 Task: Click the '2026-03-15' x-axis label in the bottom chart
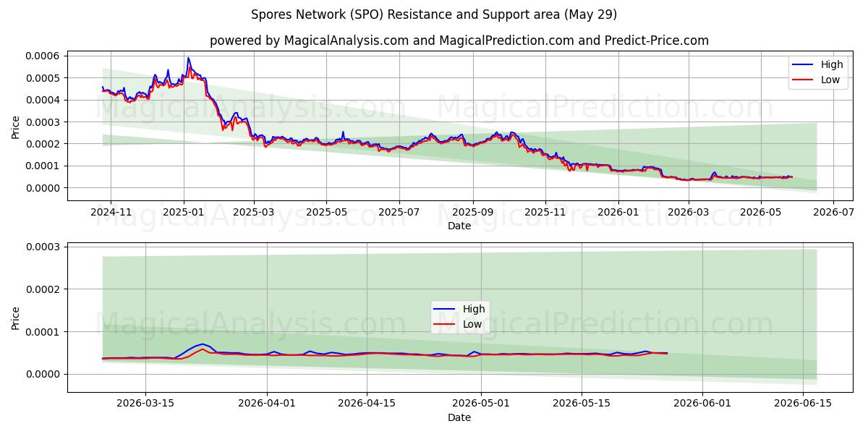point(145,404)
